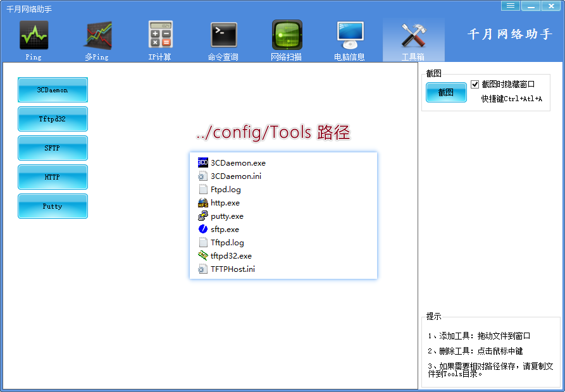
Task: Switch to the 多Ping tab label
Action: coord(97,57)
